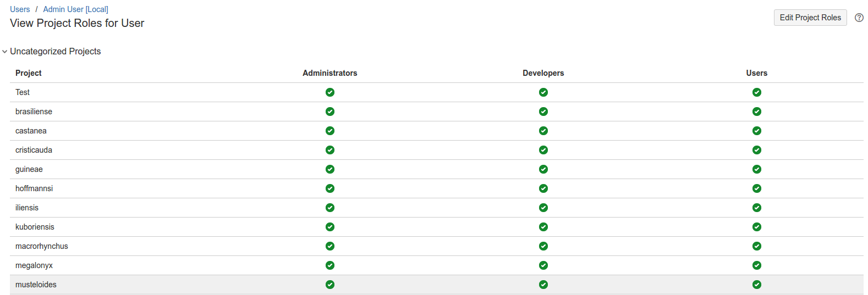This screenshot has width=868, height=295.
Task: Click the Developers column header
Action: (543, 73)
